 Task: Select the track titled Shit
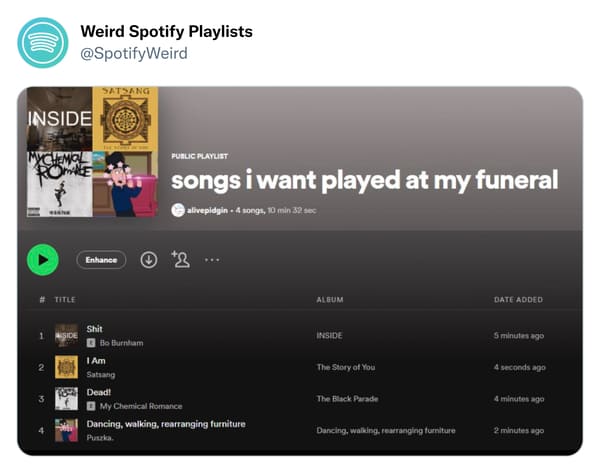(x=94, y=329)
